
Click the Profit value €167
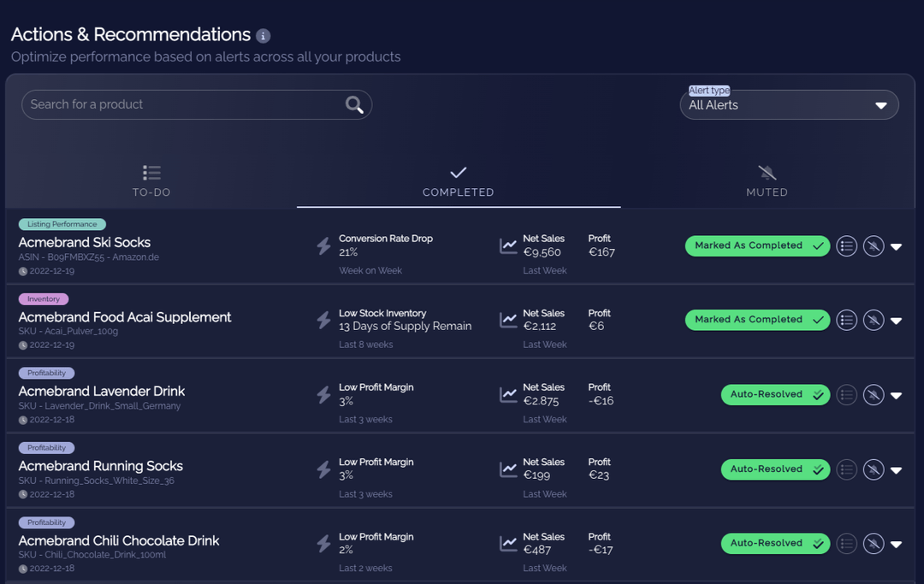pos(601,252)
